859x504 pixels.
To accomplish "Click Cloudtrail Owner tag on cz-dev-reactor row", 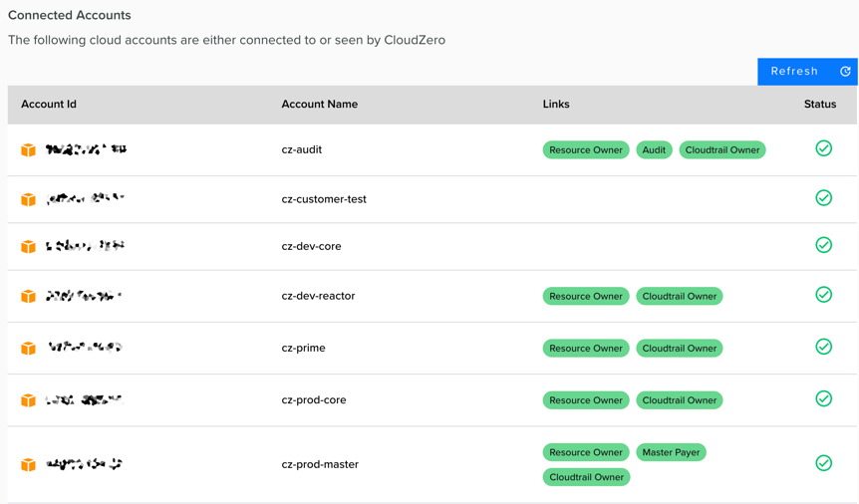I will [x=680, y=297].
